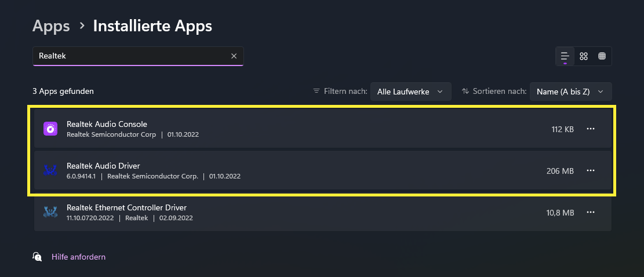The image size is (644, 277).
Task: Switch to list view layout
Action: (565, 56)
